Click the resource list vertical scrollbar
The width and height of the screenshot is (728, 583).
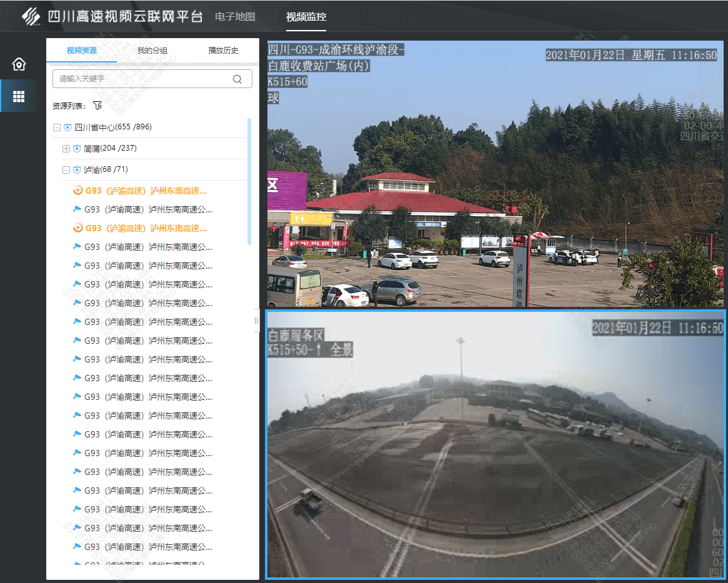pos(249,181)
